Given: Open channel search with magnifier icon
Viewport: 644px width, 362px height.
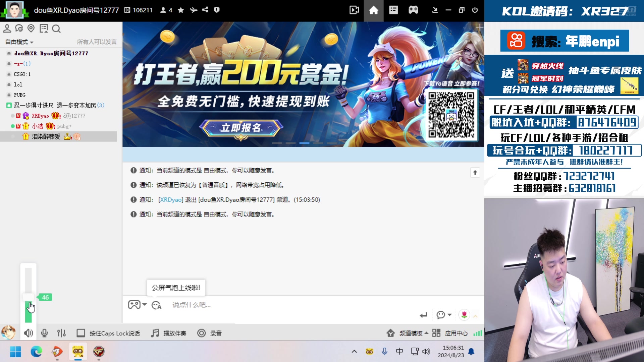Looking at the screenshot, I should [x=56, y=29].
